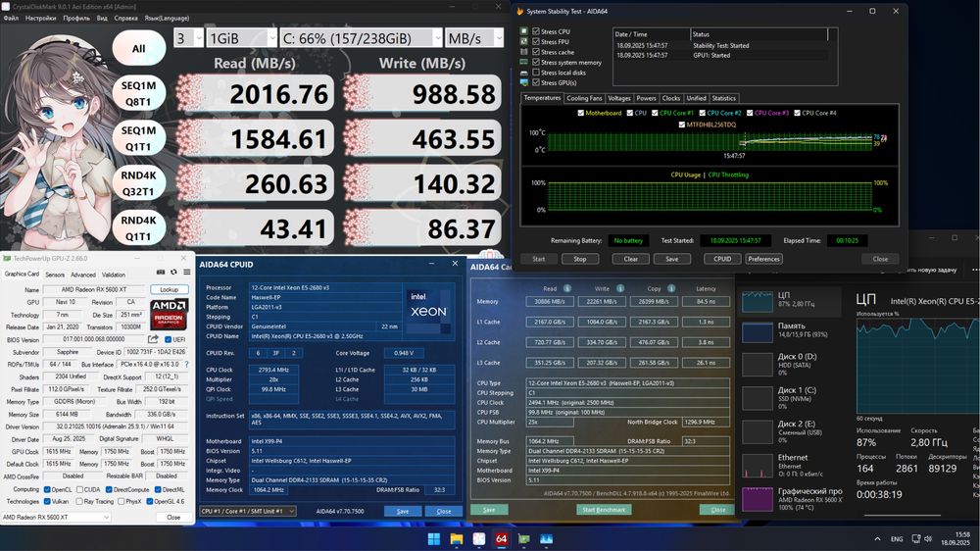Toggle Stress GPU(s) checkbox
The width and height of the screenshot is (980, 551).
click(536, 82)
